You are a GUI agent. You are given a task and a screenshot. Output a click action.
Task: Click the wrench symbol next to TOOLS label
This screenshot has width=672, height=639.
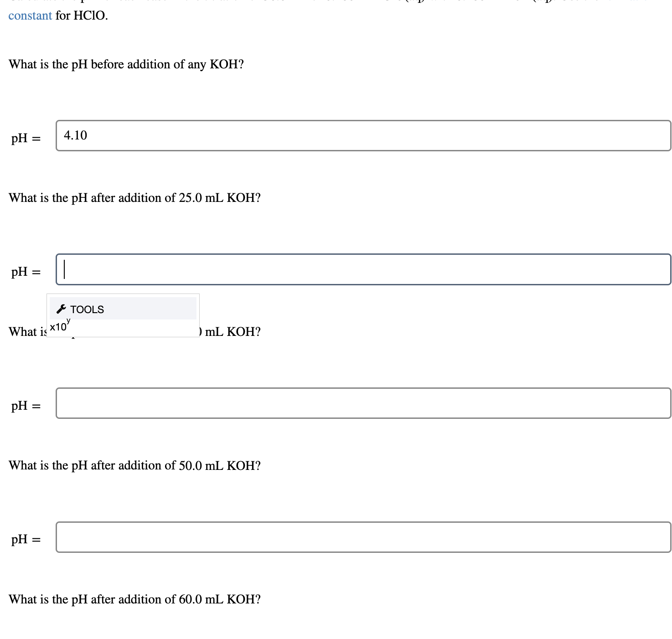61,309
